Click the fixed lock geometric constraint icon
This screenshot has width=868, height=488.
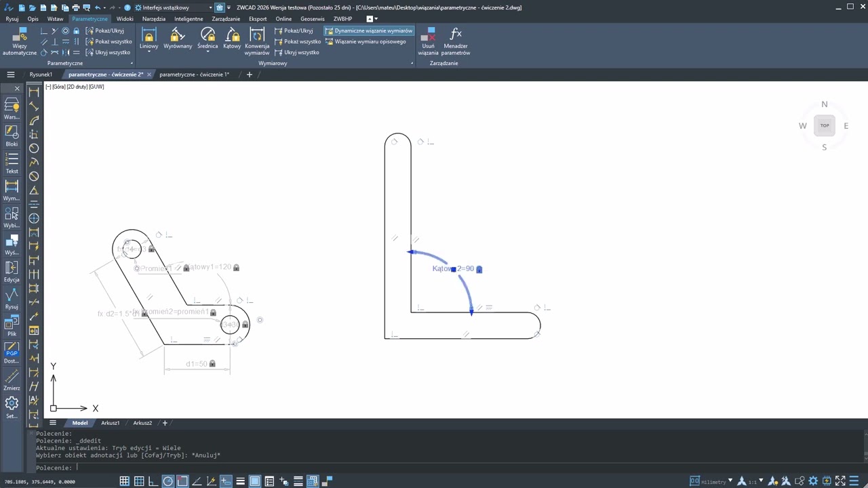pos(76,30)
